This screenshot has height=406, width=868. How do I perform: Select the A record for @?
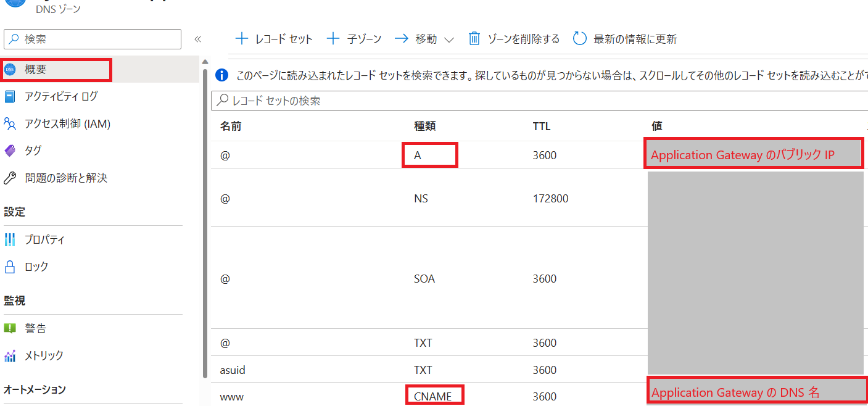[429, 155]
